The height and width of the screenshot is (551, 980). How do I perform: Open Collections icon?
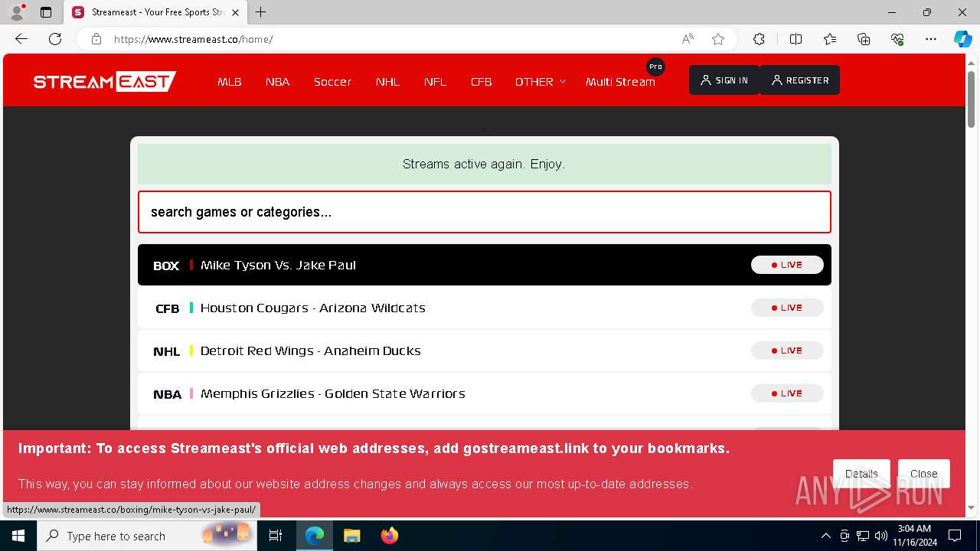[864, 39]
